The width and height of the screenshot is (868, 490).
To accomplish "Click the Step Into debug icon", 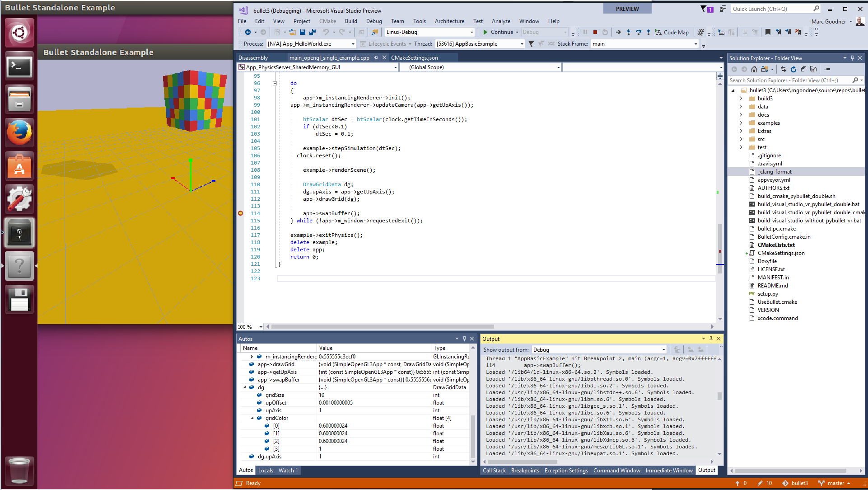I will 628,32.
